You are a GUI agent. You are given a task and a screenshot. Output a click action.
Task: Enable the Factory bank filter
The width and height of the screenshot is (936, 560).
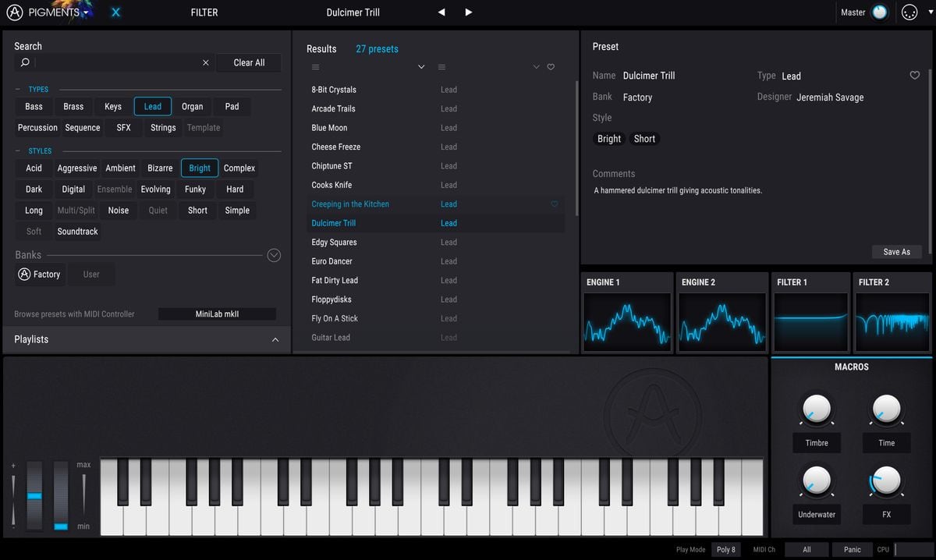tap(40, 275)
